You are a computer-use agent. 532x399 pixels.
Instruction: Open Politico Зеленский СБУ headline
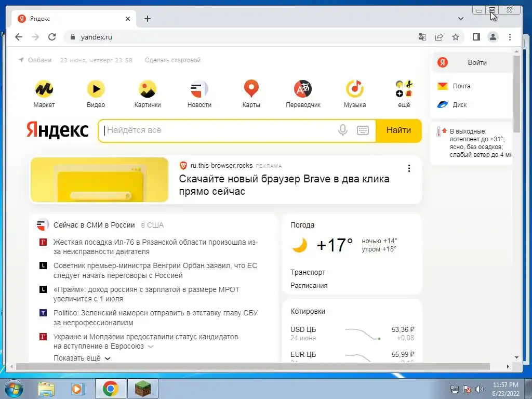click(x=155, y=317)
